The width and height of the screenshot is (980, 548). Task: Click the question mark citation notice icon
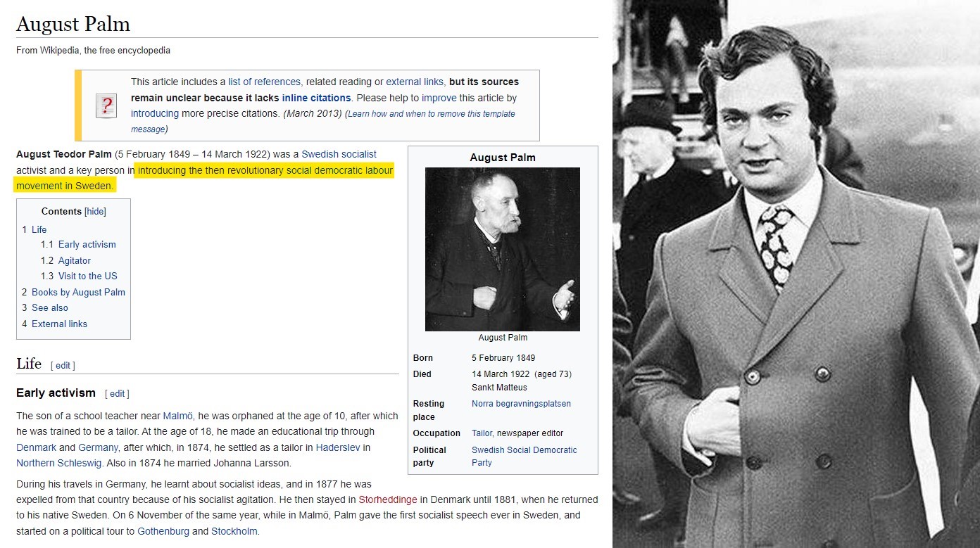coord(106,106)
